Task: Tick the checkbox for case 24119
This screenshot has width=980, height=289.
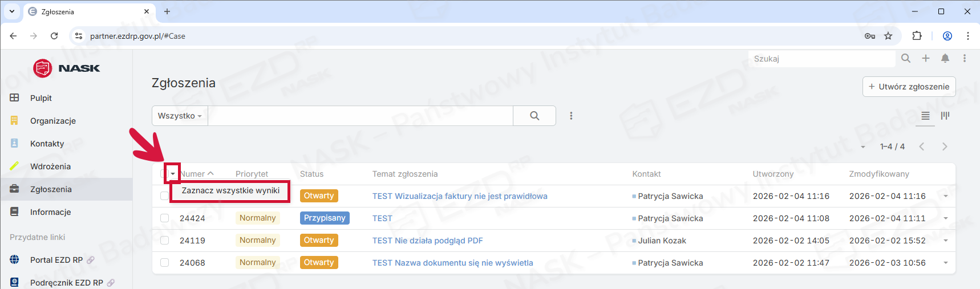Action: tap(164, 241)
